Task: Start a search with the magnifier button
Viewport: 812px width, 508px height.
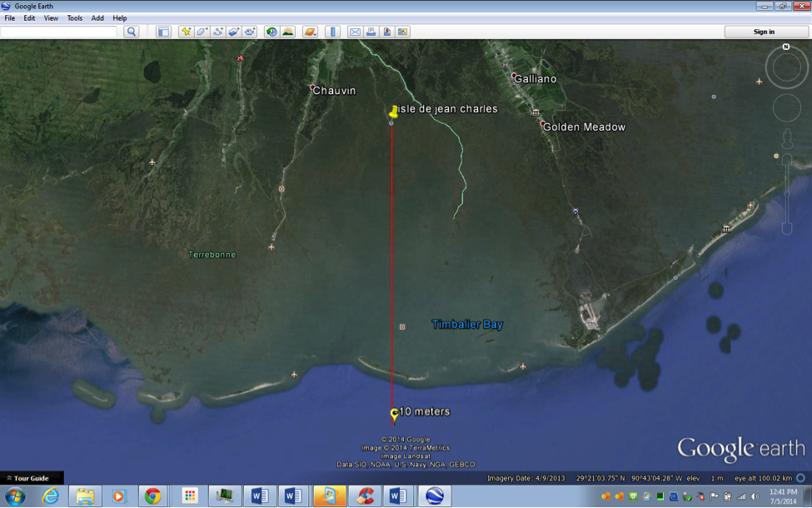Action: (132, 32)
